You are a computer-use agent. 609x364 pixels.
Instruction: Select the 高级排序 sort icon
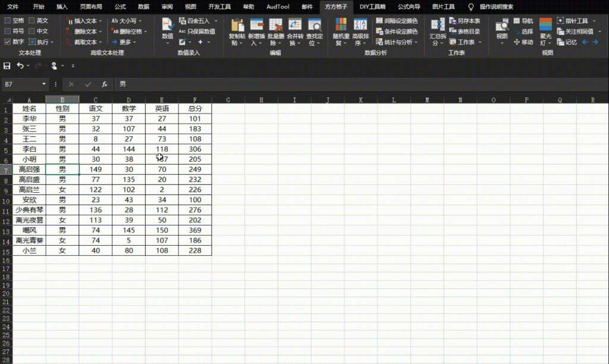[360, 25]
